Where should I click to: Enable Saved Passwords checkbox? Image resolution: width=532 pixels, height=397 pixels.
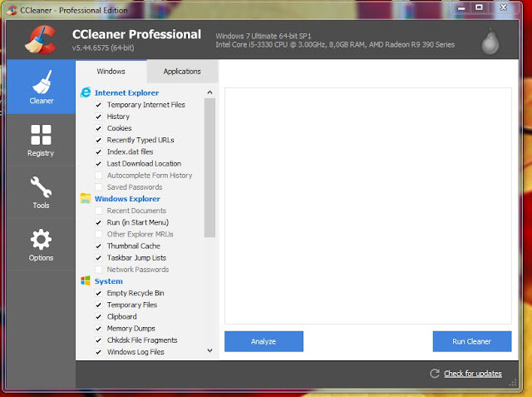coord(98,187)
